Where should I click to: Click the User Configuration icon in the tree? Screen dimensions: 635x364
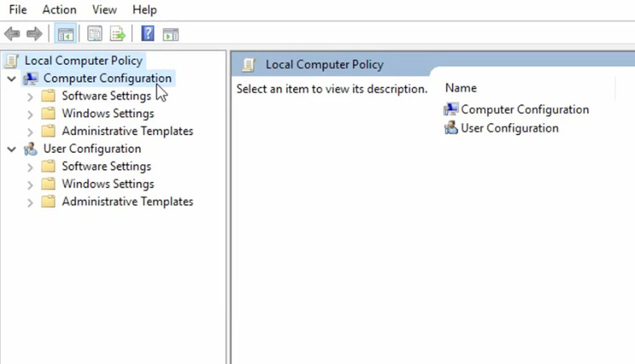pyautogui.click(x=31, y=149)
